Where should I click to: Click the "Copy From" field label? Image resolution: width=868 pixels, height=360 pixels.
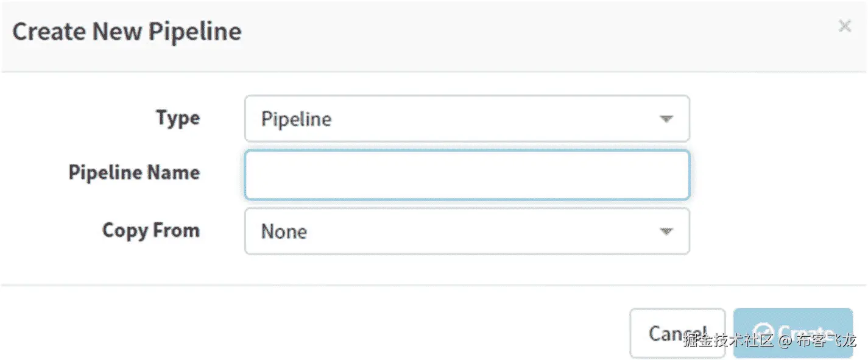tap(150, 230)
